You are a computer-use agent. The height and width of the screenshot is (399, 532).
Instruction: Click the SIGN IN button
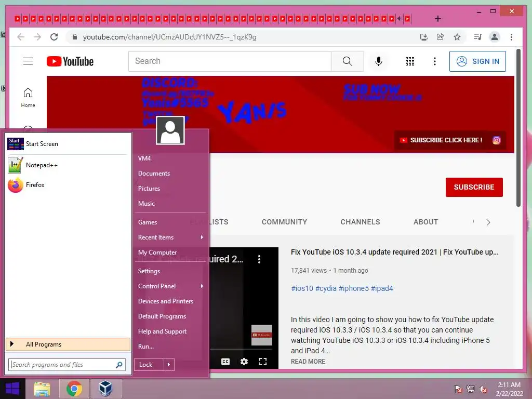point(477,61)
